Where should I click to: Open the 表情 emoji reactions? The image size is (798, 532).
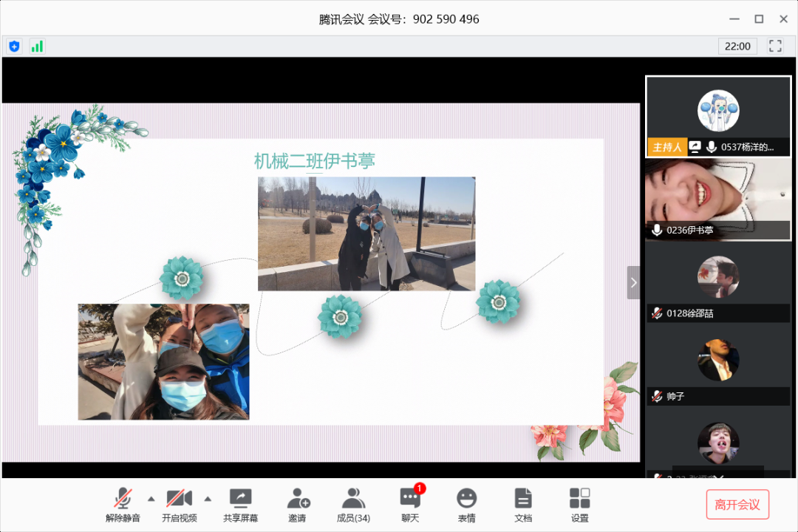pyautogui.click(x=466, y=504)
